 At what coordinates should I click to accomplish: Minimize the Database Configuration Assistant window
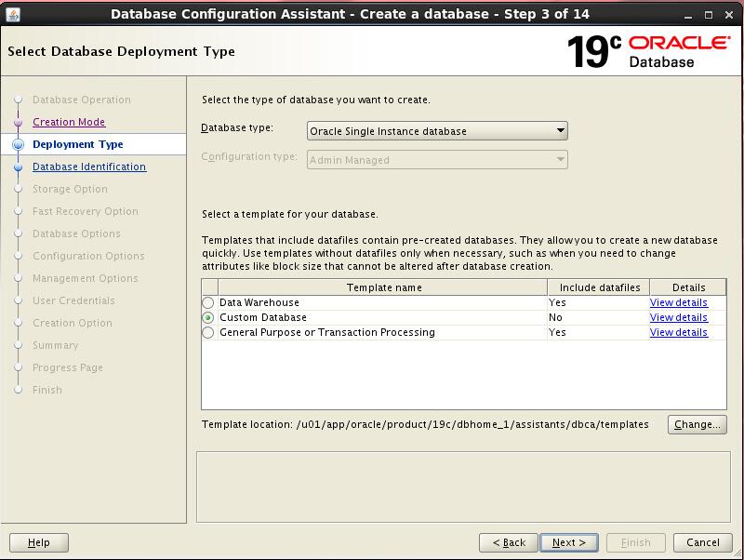point(689,13)
